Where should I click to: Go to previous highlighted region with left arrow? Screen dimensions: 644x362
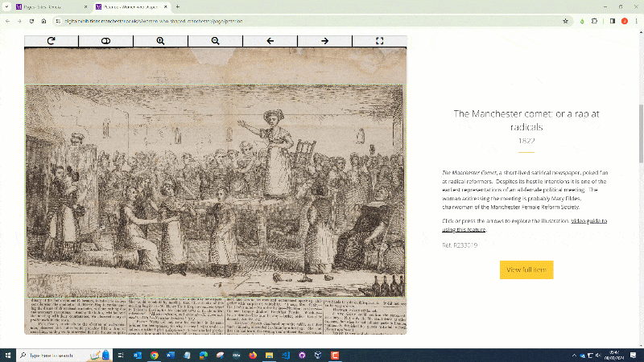[270, 41]
